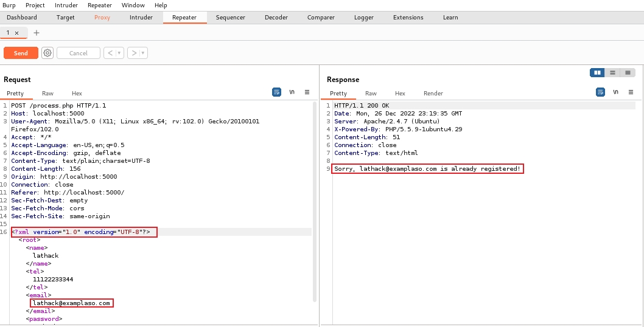Screen dimensions: 644x327
Task: Close Repeater tab 1
Action: coord(17,33)
